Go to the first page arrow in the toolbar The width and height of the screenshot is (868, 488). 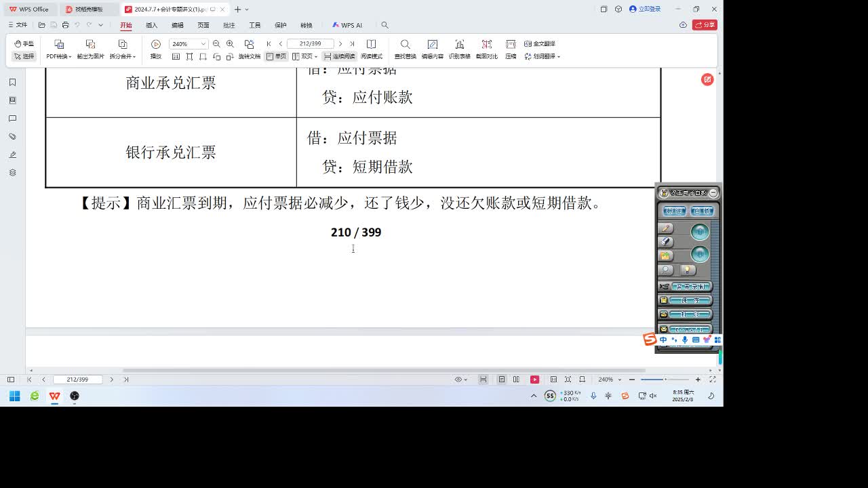pos(269,44)
